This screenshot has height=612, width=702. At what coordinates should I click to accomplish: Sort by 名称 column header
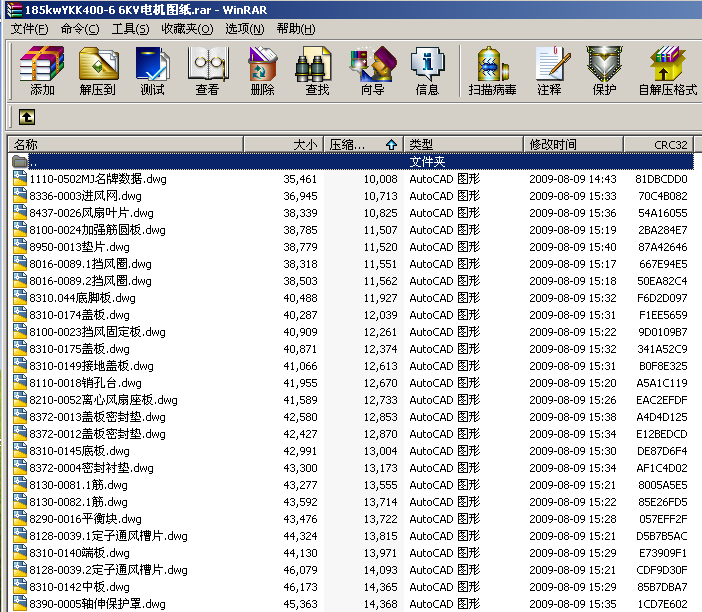tap(126, 145)
